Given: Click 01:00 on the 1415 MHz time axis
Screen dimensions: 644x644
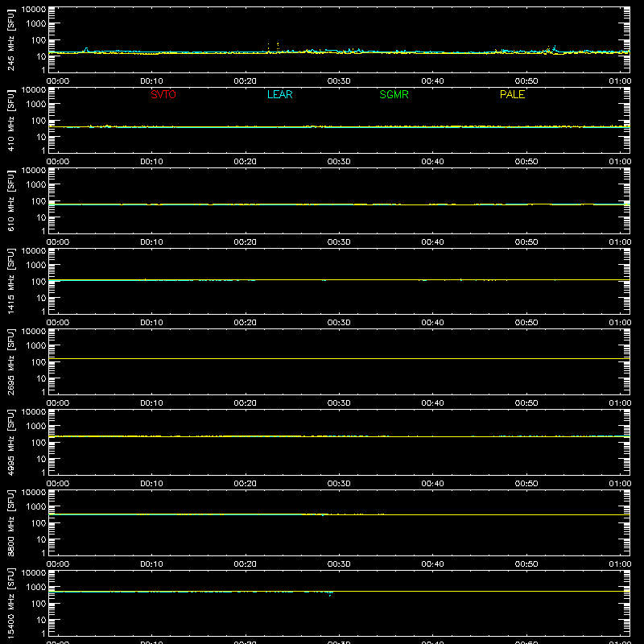Looking at the screenshot, I should click(x=620, y=323).
